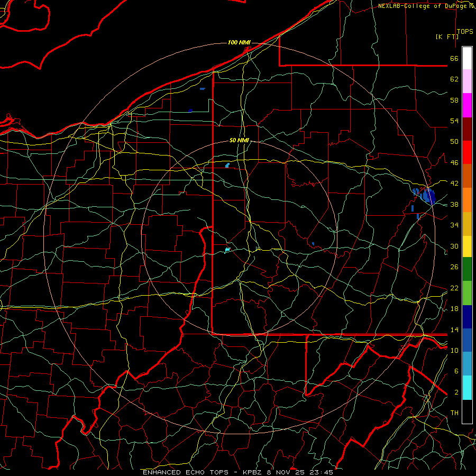The width and height of the screenshot is (476, 476).
Task: Select the light green legend swatch
Action: [467, 292]
